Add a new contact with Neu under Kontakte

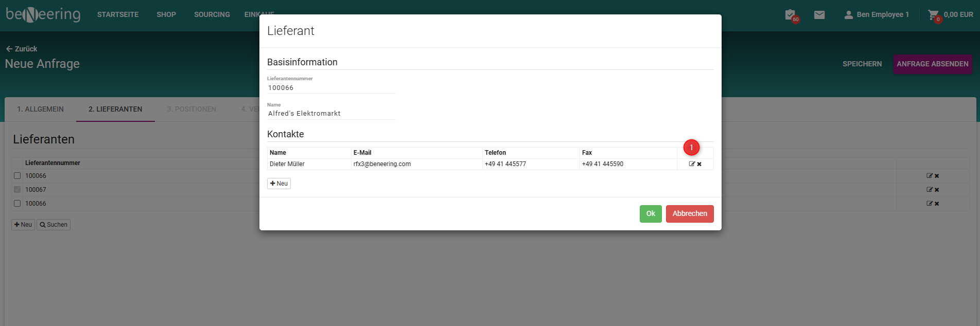[x=279, y=184]
